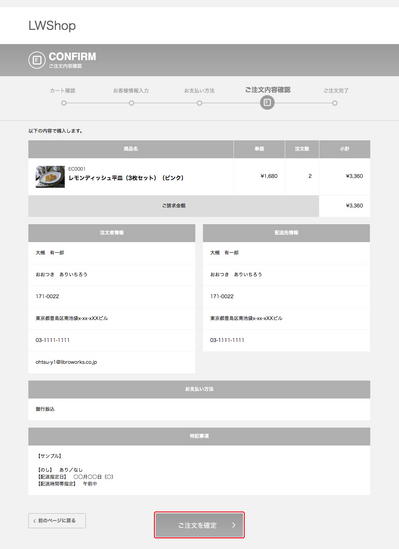399x549 pixels.
Task: Click the 配送先情報 section header
Action: click(x=286, y=233)
